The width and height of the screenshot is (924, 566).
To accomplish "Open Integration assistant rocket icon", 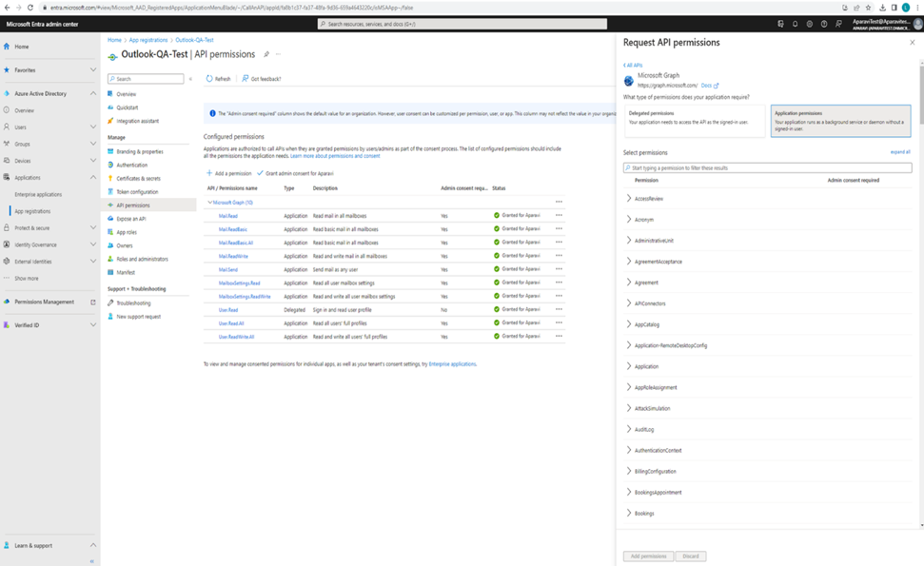I will pos(110,121).
